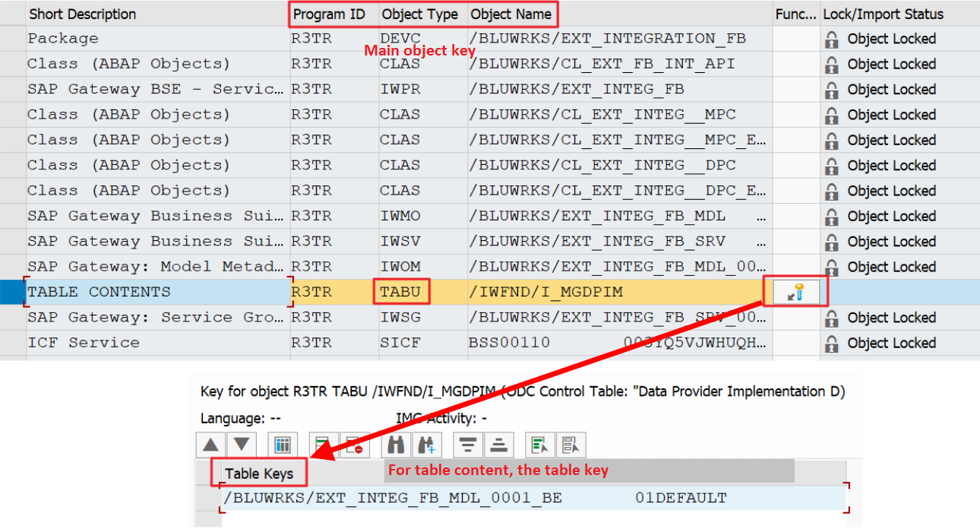This screenshot has height=529, width=980.
Task: Click the Lock/Import Status column header
Action: (883, 14)
